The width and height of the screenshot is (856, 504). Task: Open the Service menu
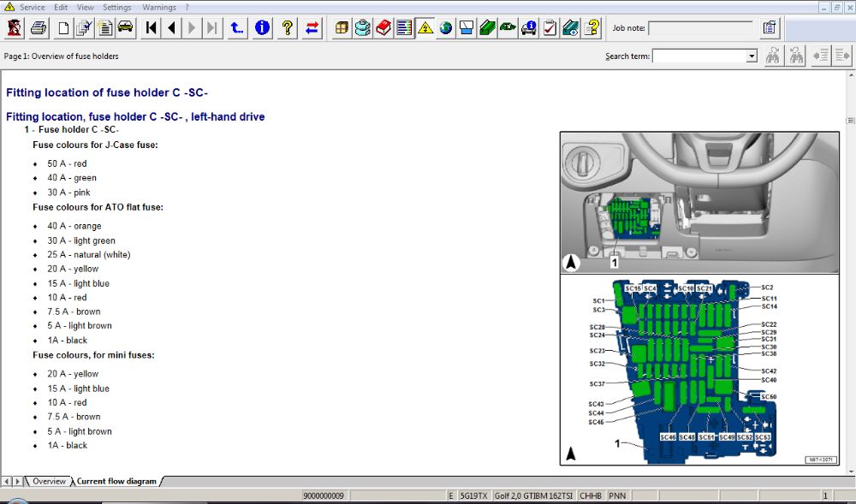pyautogui.click(x=32, y=7)
